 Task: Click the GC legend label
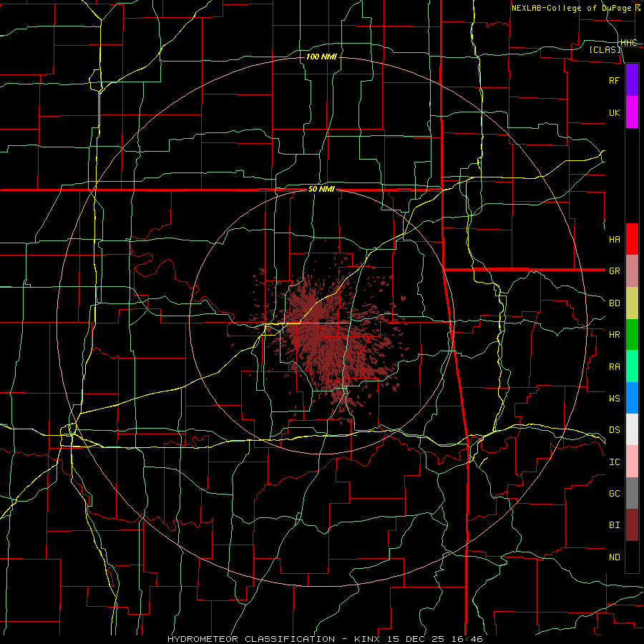click(x=615, y=494)
